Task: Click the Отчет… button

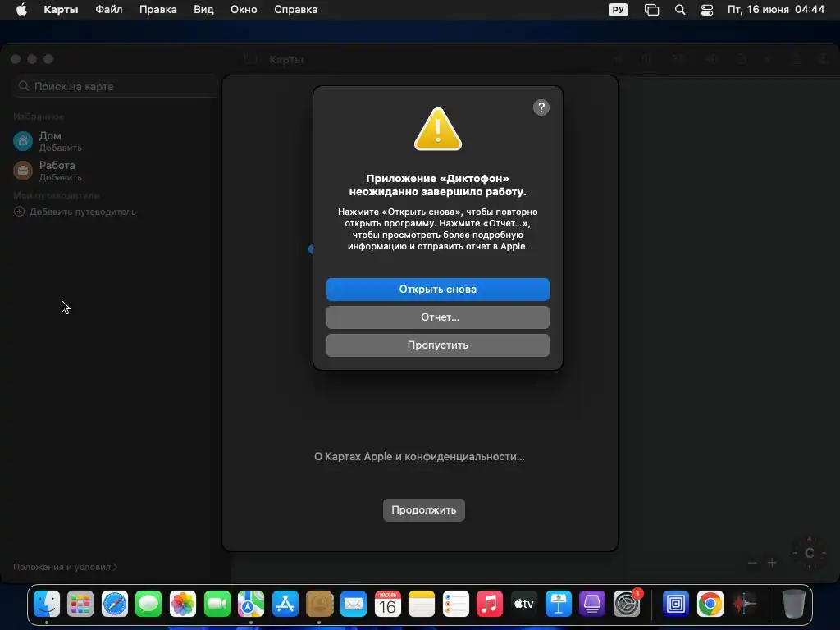Action: click(x=438, y=317)
